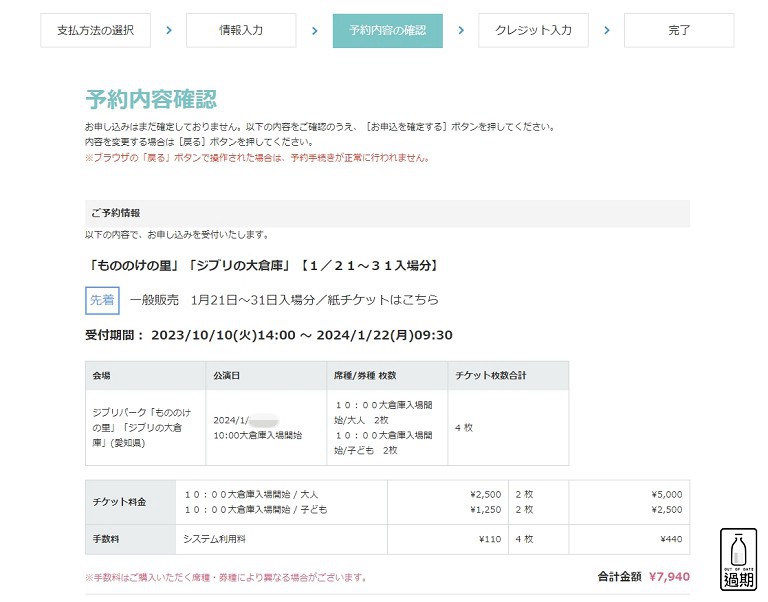Click the 「もののけの里」「ジブリの大倉庫」 event title
The width and height of the screenshot is (768, 602).
click(263, 266)
